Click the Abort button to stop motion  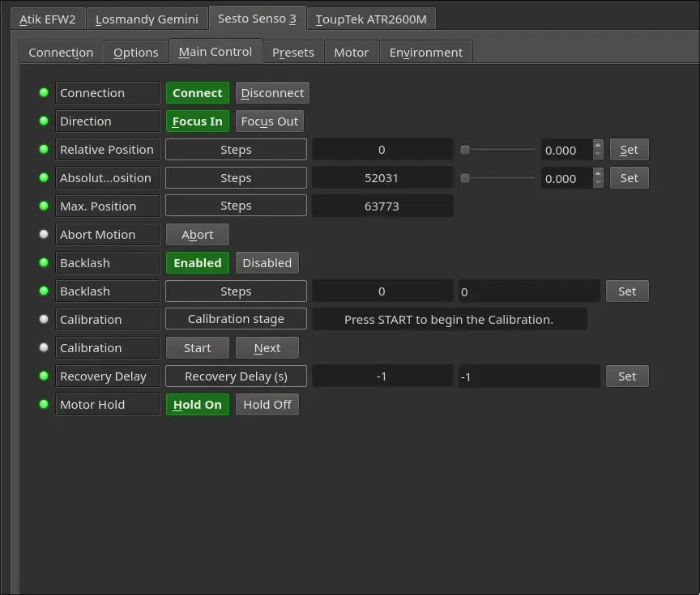[x=198, y=235]
